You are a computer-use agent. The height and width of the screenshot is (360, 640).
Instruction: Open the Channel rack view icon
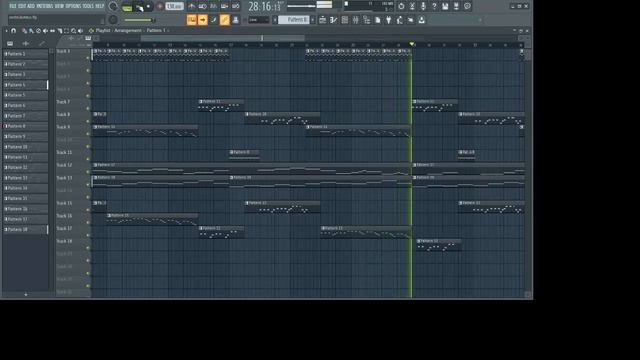[344, 20]
